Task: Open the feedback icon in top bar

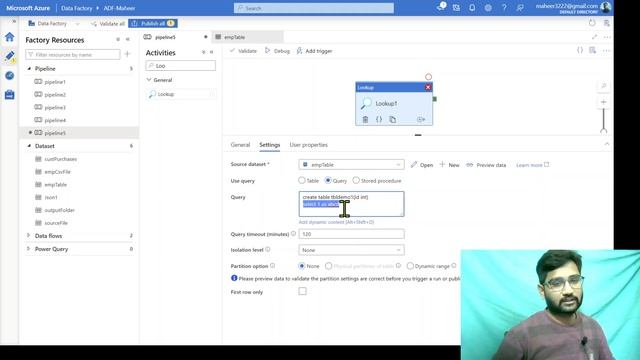Action: (x=520, y=8)
